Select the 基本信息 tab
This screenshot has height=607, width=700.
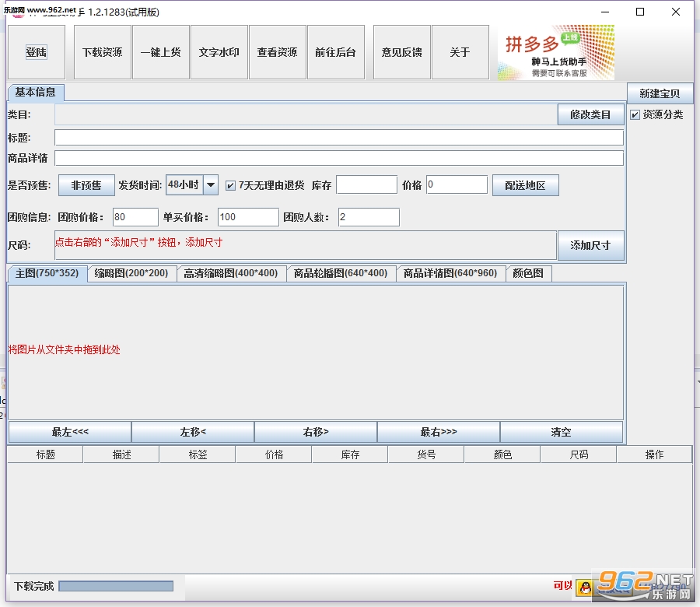pos(36,93)
